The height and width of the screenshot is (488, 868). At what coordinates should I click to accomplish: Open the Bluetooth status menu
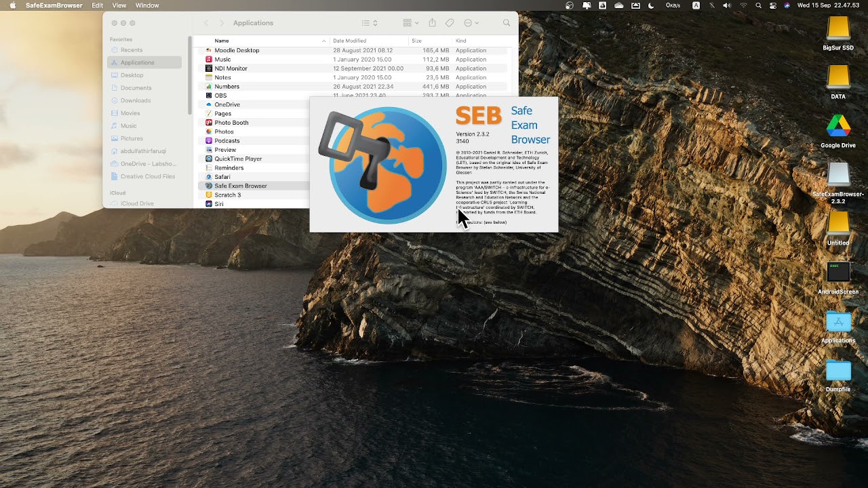tap(712, 5)
